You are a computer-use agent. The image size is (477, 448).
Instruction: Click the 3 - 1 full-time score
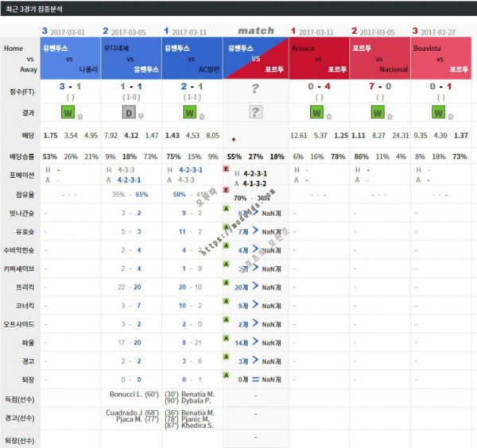(70, 87)
